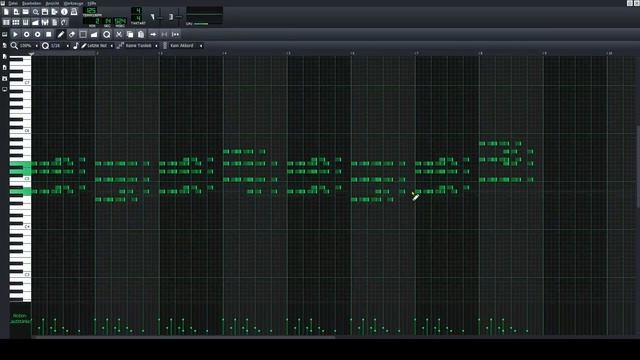Click the horizontal zoom magnifier icon
Viewport: 640px width, 360px height.
pyautogui.click(x=14, y=46)
